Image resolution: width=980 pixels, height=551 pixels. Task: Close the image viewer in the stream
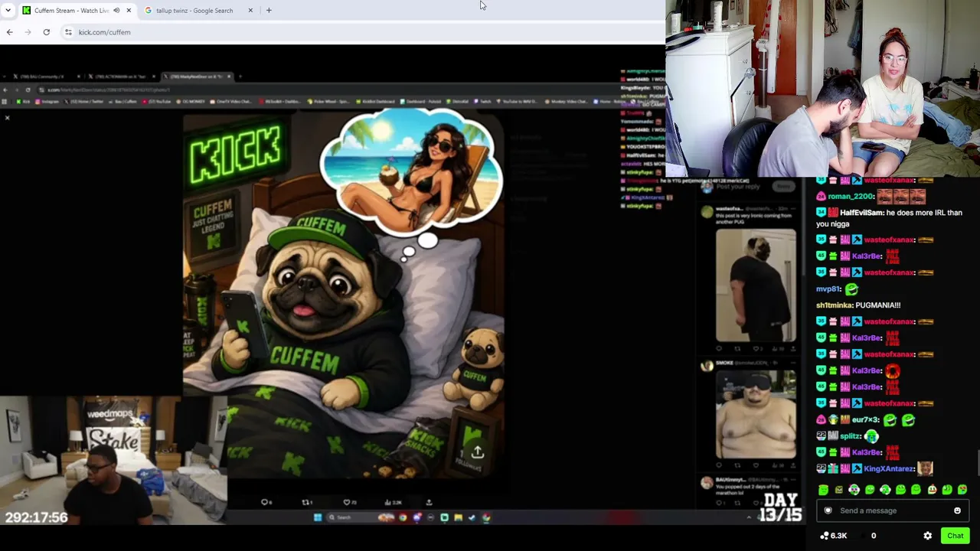coord(7,117)
